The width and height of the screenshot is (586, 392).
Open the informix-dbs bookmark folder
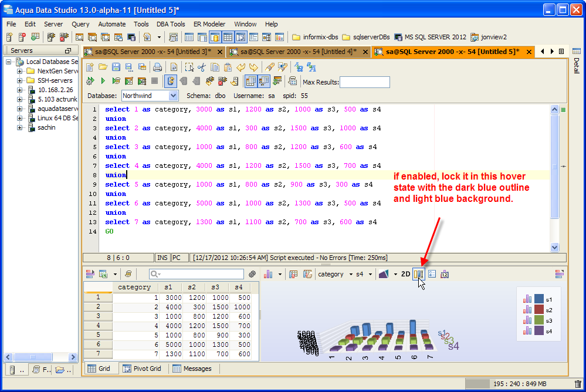(x=315, y=37)
